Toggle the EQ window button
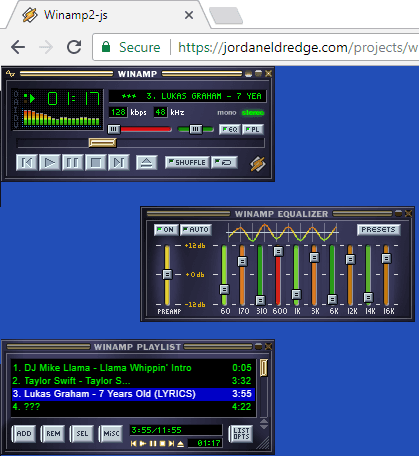This screenshot has width=419, height=456. (230, 129)
